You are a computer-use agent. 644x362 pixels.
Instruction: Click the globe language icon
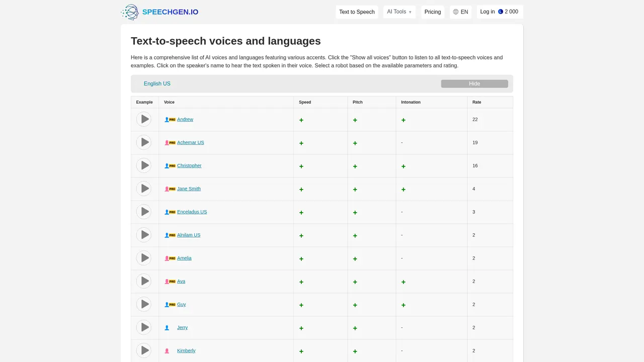(456, 12)
